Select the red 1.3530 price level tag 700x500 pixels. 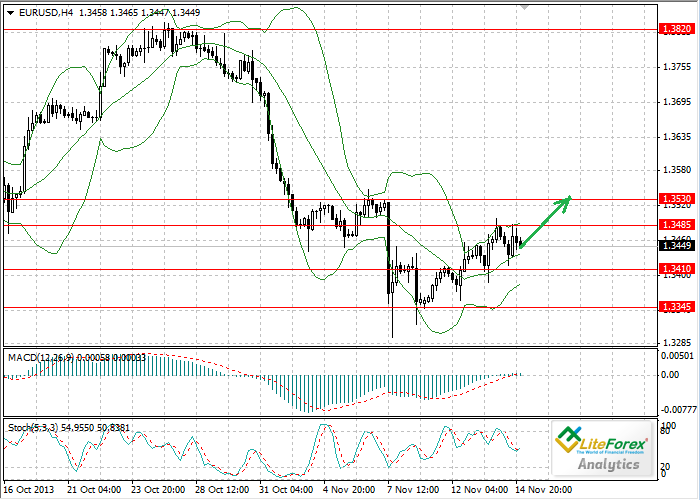click(675, 199)
